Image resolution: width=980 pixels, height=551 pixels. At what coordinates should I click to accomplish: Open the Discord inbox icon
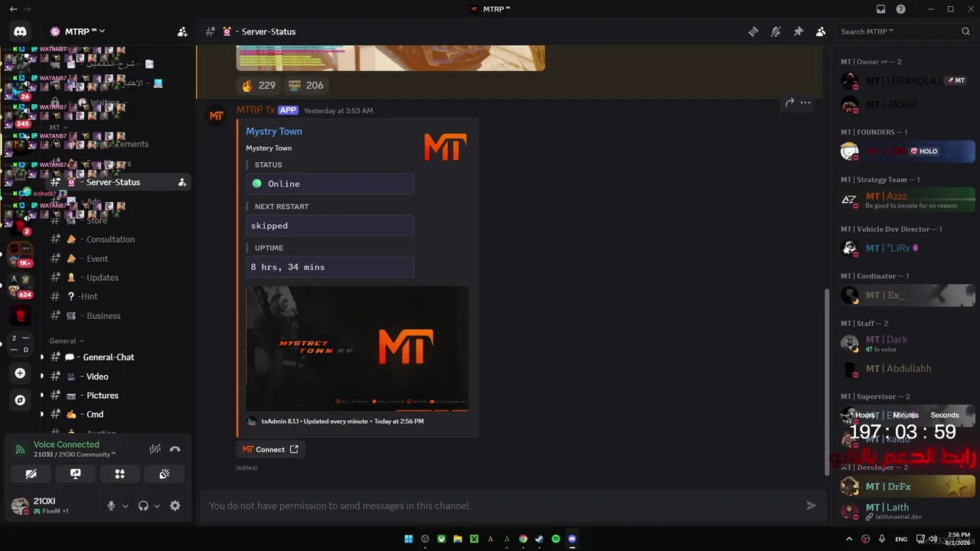pos(880,9)
